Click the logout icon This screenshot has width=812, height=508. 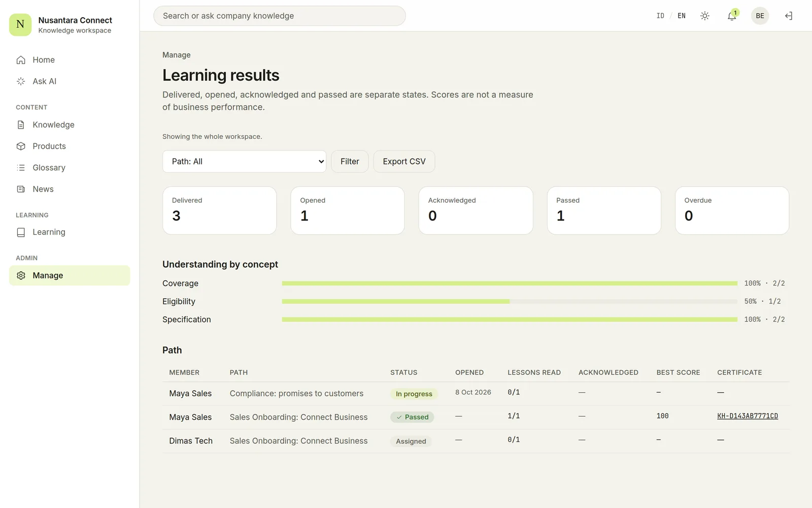tap(789, 16)
